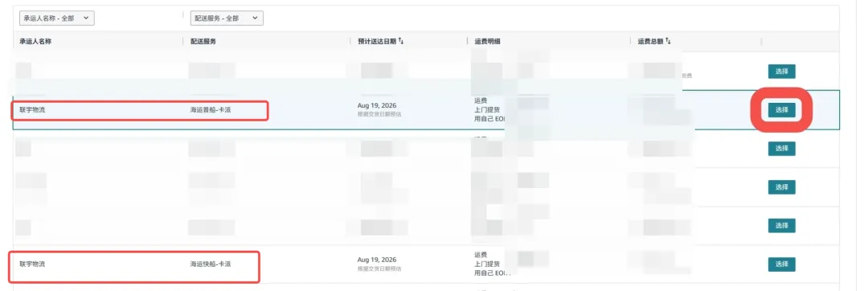Image resolution: width=868 pixels, height=291 pixels.
Task: Click 联宇物流 in the 海运普船-卡派 row
Action: (32, 109)
